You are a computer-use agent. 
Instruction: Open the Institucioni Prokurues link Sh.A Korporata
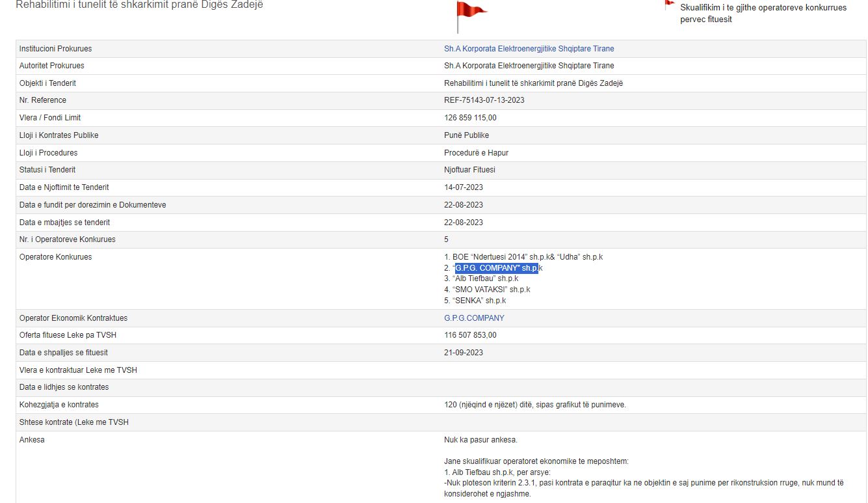529,49
